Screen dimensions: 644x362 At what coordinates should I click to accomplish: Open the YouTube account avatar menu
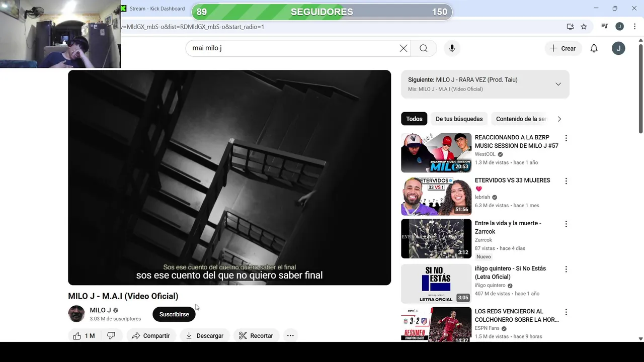(x=618, y=48)
